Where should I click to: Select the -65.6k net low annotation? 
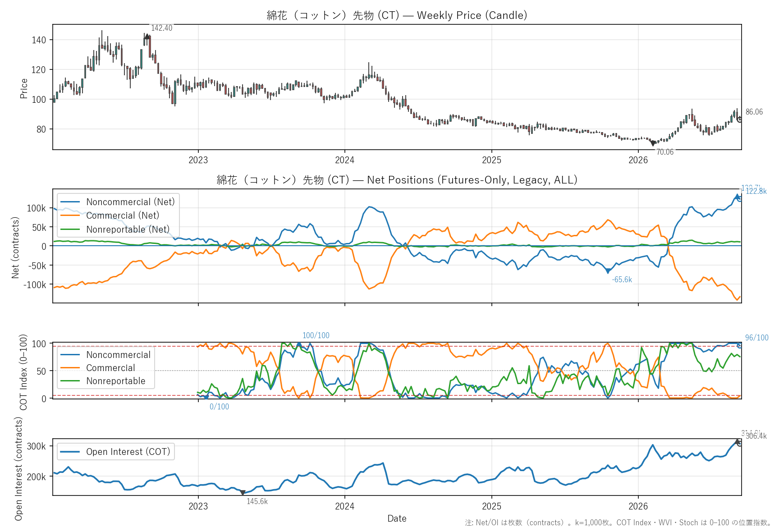622,280
